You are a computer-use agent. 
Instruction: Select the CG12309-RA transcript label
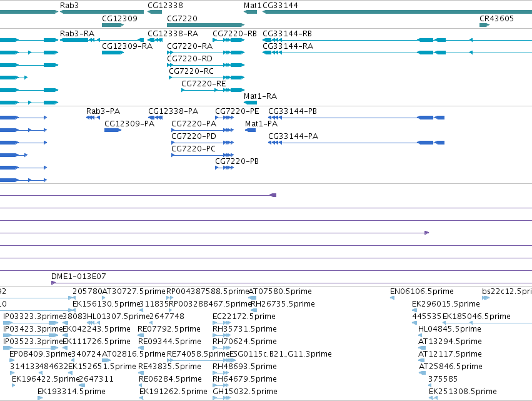pos(128,46)
